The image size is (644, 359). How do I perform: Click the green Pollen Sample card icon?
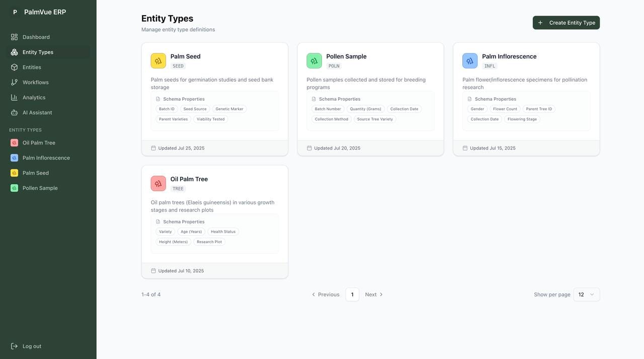point(314,61)
